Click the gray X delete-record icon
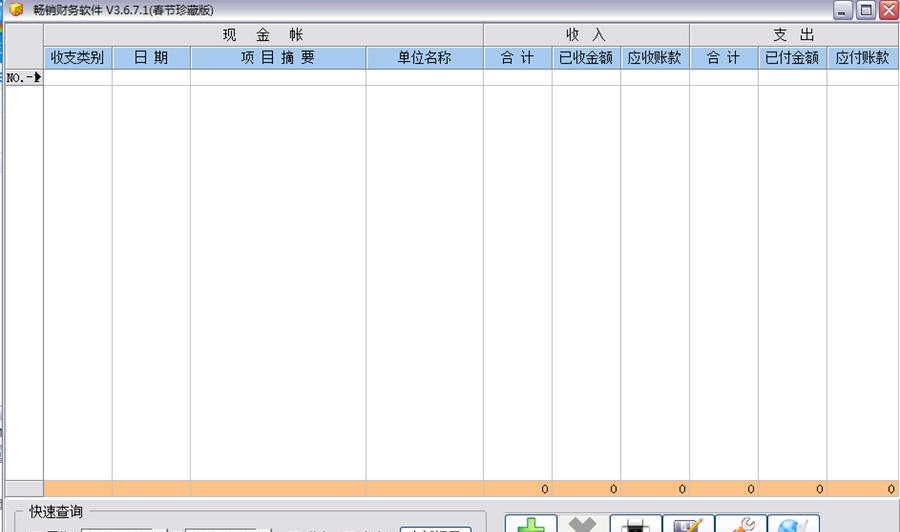The height and width of the screenshot is (532, 900). (583, 523)
